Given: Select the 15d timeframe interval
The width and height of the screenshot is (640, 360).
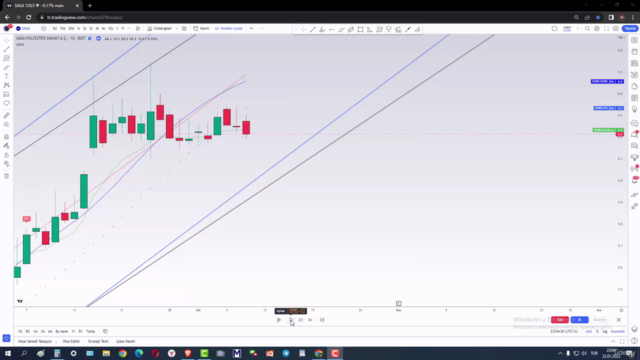Looking at the screenshot, I should click(62, 29).
